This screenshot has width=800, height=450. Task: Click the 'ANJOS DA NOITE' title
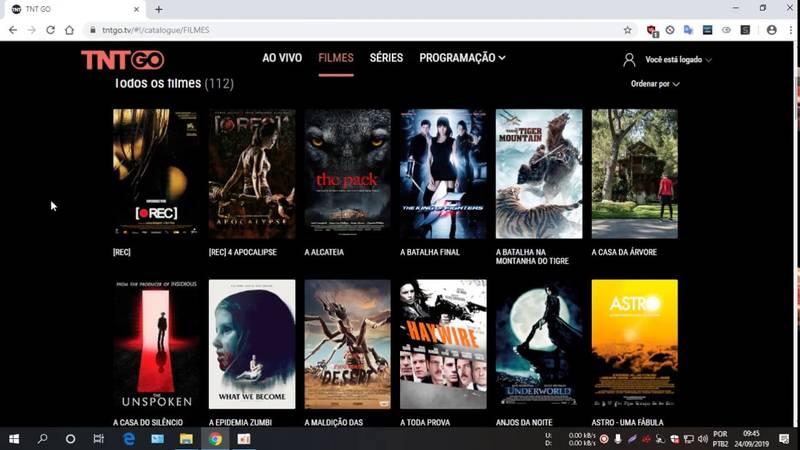[524, 422]
